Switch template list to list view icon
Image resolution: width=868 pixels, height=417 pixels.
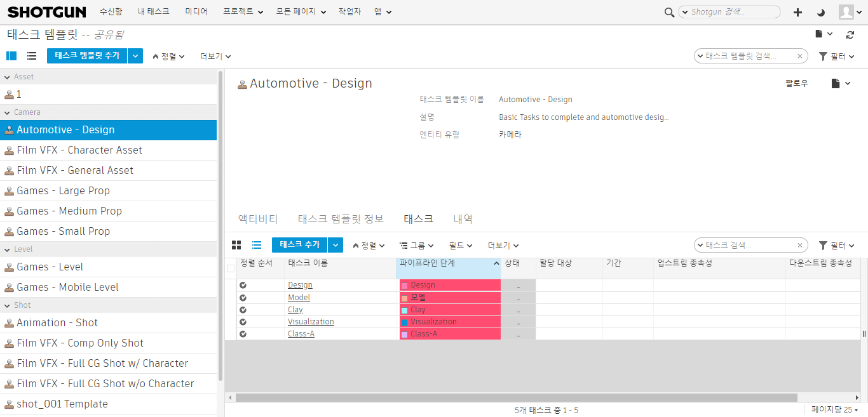(32, 56)
